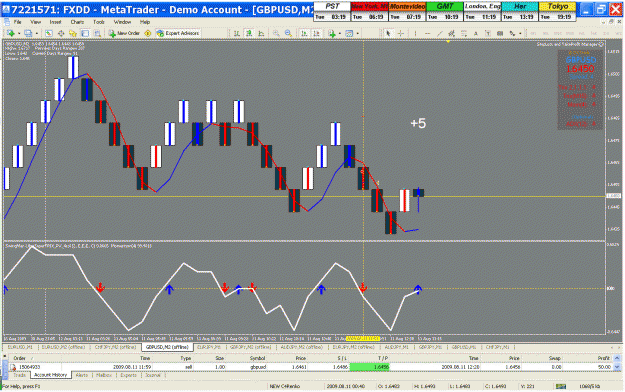Toggle the Terminal panel
The width and height of the screenshot is (625, 392).
pyautogui.click(x=85, y=33)
